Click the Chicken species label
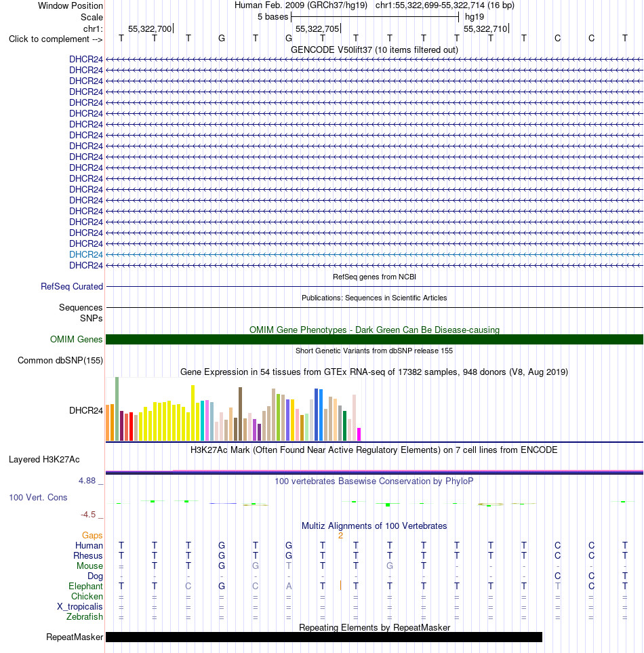The height and width of the screenshot is (653, 644). [x=87, y=597]
